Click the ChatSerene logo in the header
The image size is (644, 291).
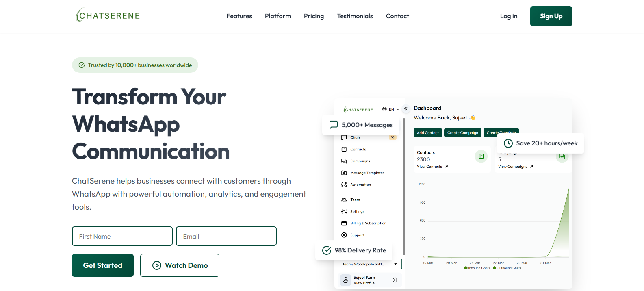[108, 15]
